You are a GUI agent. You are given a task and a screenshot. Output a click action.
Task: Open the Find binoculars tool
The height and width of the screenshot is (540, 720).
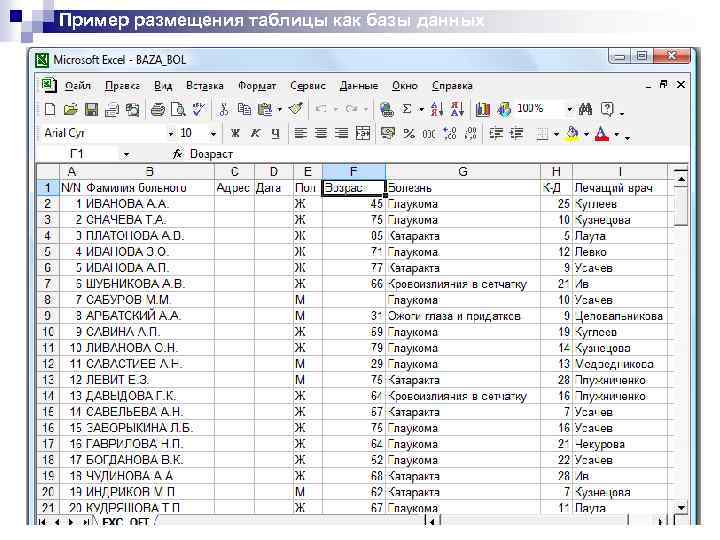point(585,109)
